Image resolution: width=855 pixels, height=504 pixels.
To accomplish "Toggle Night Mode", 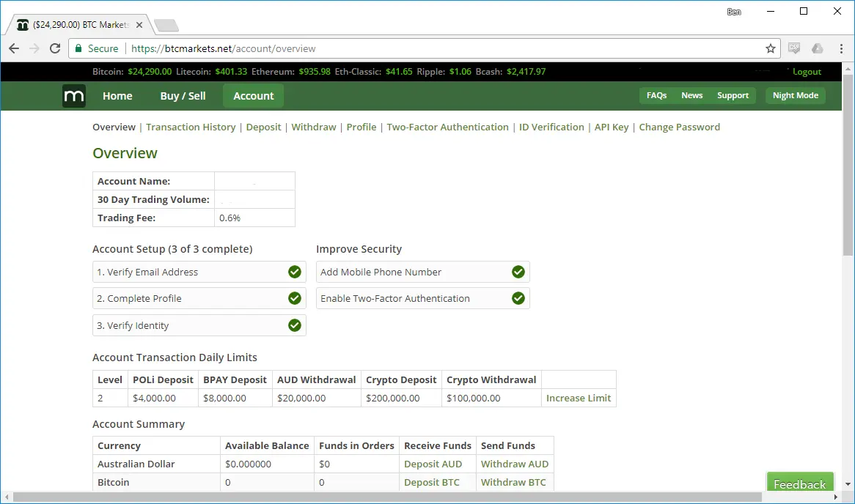I will pyautogui.click(x=796, y=95).
